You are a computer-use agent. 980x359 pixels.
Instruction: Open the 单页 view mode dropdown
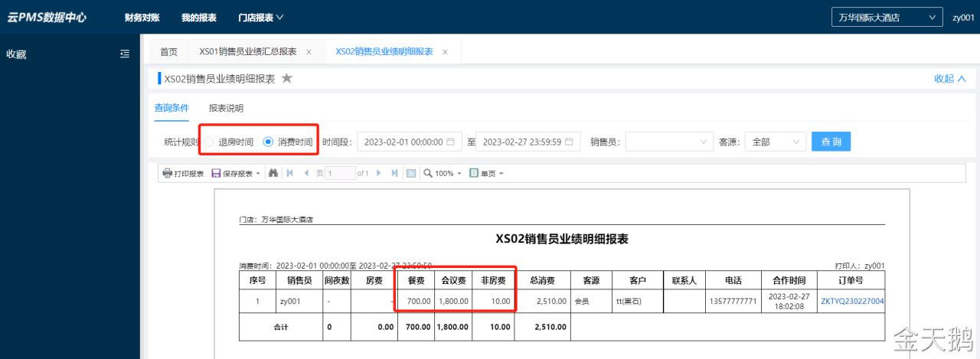[501, 174]
